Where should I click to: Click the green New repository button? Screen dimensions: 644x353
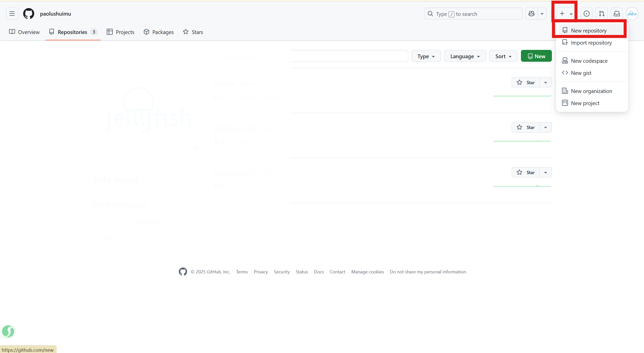(536, 56)
